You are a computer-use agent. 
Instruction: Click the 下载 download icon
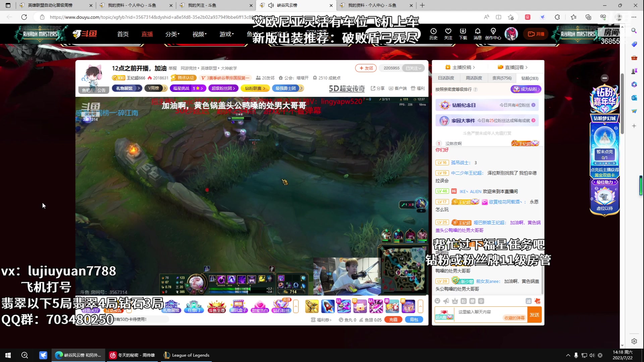click(463, 34)
